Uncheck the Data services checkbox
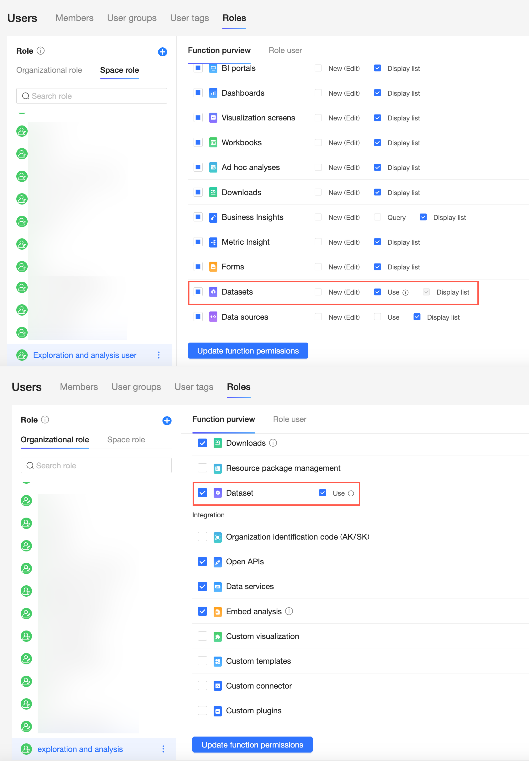The image size is (532, 761). click(202, 586)
